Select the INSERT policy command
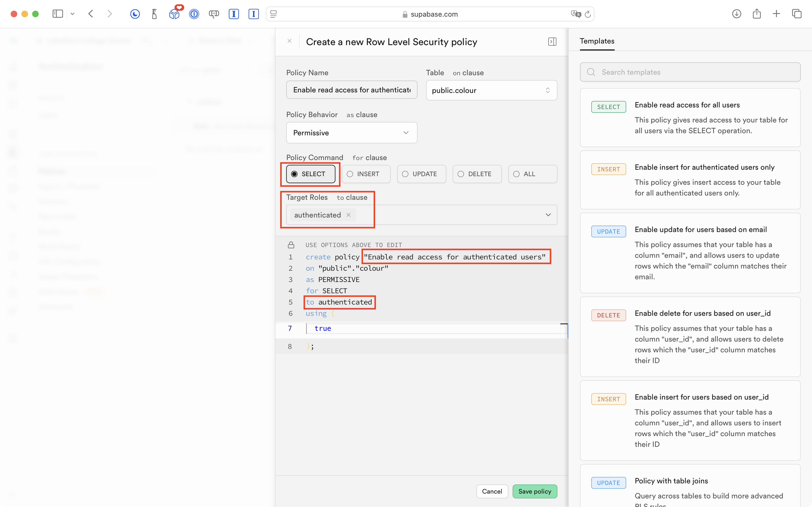 [366, 174]
